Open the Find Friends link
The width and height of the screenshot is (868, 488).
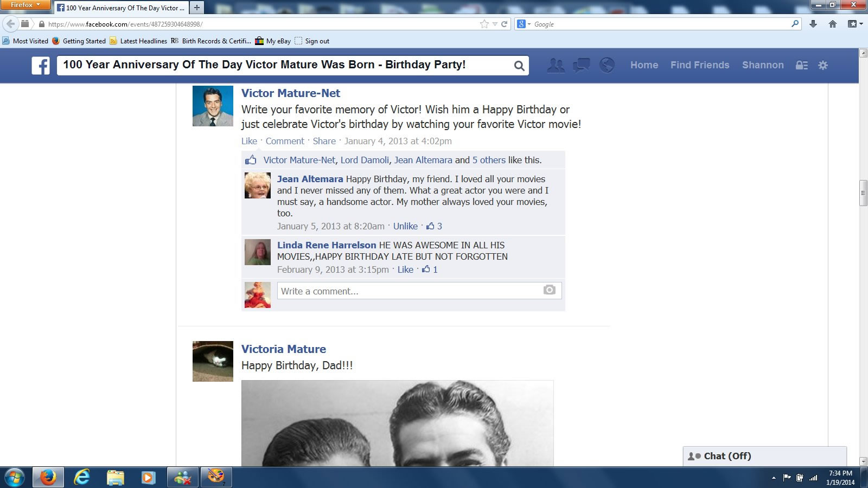click(700, 65)
